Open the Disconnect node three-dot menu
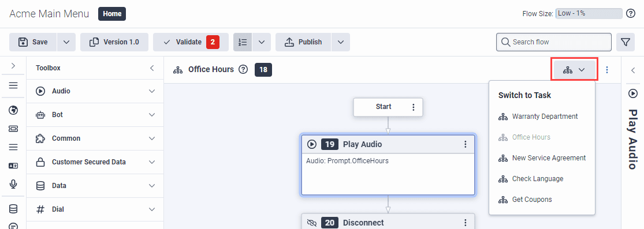The width and height of the screenshot is (644, 229). pyautogui.click(x=466, y=223)
